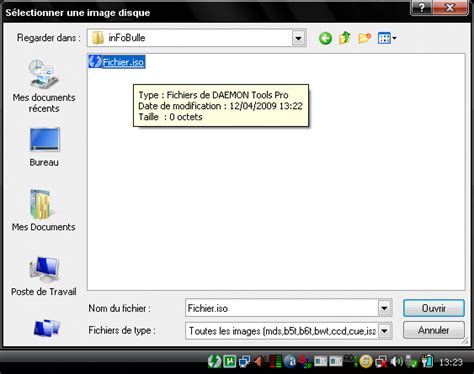Go to Bureau in the places bar
The height and width of the screenshot is (374, 474).
44,147
